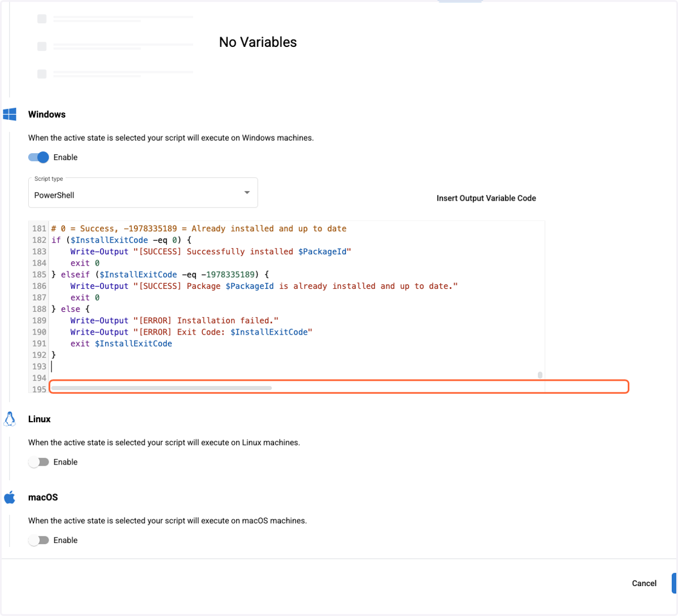The image size is (678, 616).
Task: Turn on the Linux Enable toggle
Action: pyautogui.click(x=39, y=462)
